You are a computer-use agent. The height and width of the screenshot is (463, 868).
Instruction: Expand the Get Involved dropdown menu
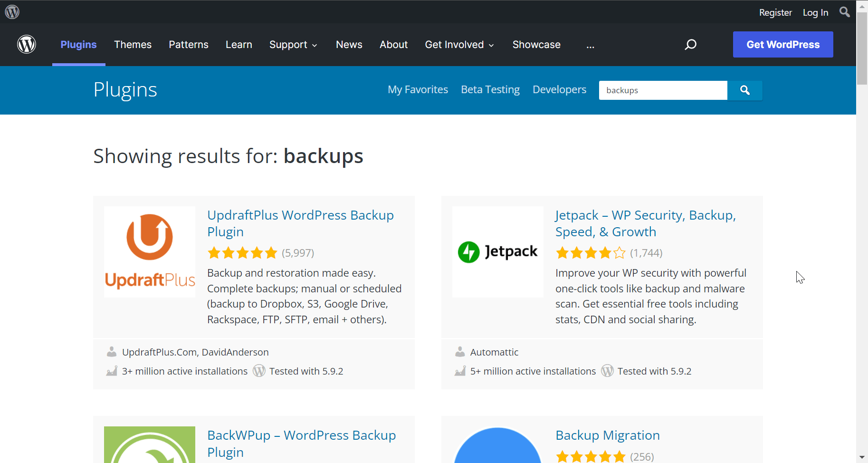point(459,44)
